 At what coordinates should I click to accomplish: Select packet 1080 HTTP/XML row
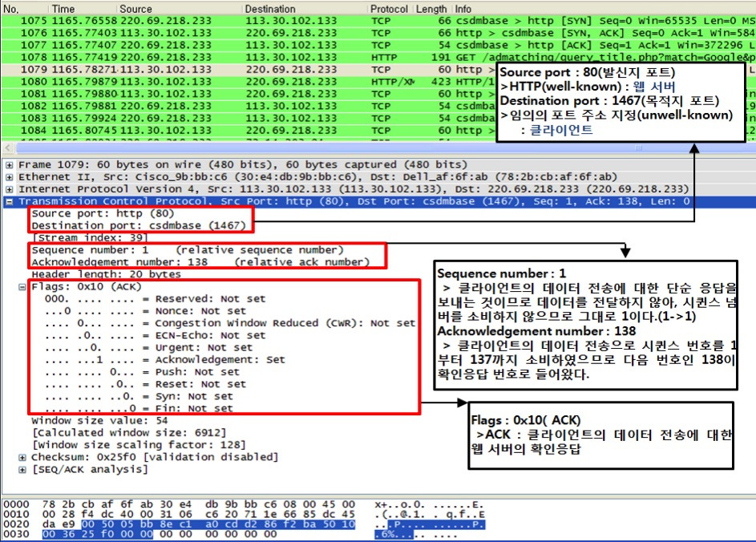pyautogui.click(x=249, y=82)
